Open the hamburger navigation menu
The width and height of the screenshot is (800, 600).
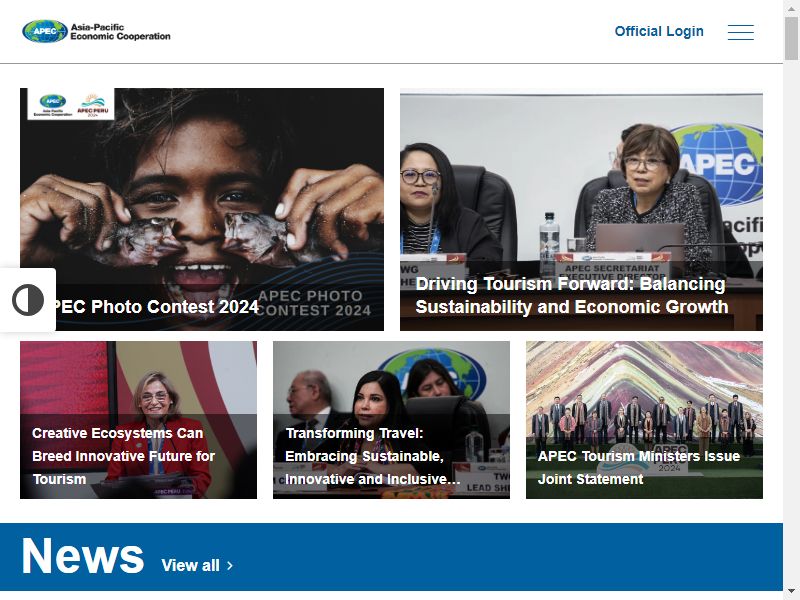tap(740, 32)
